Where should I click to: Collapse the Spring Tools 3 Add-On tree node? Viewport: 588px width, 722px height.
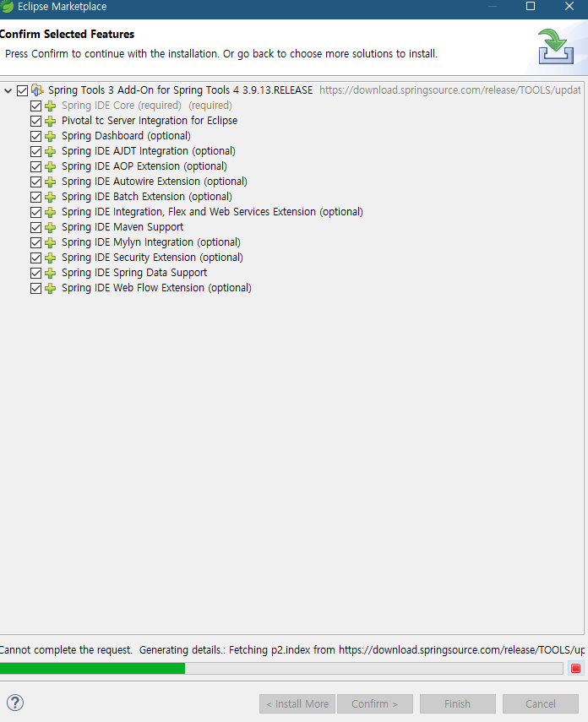click(x=8, y=90)
